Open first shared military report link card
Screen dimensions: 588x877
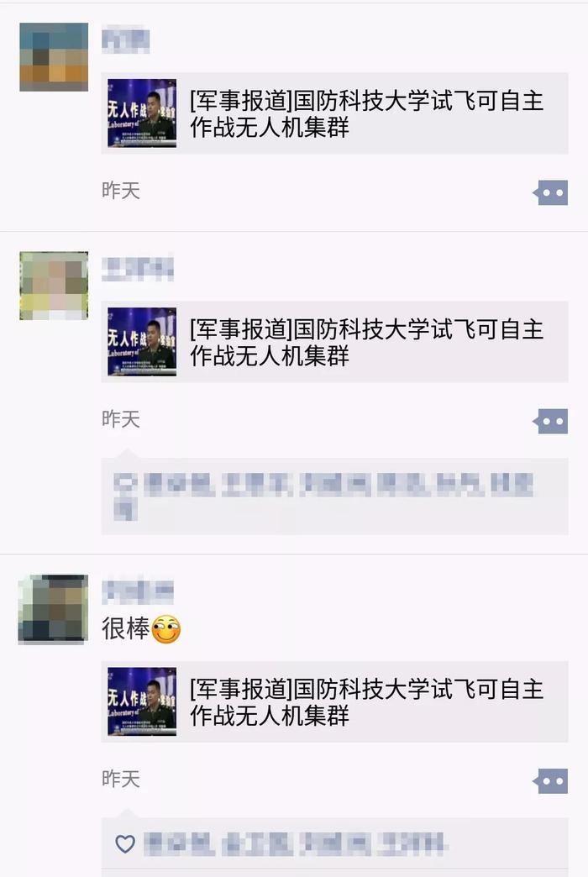click(334, 113)
